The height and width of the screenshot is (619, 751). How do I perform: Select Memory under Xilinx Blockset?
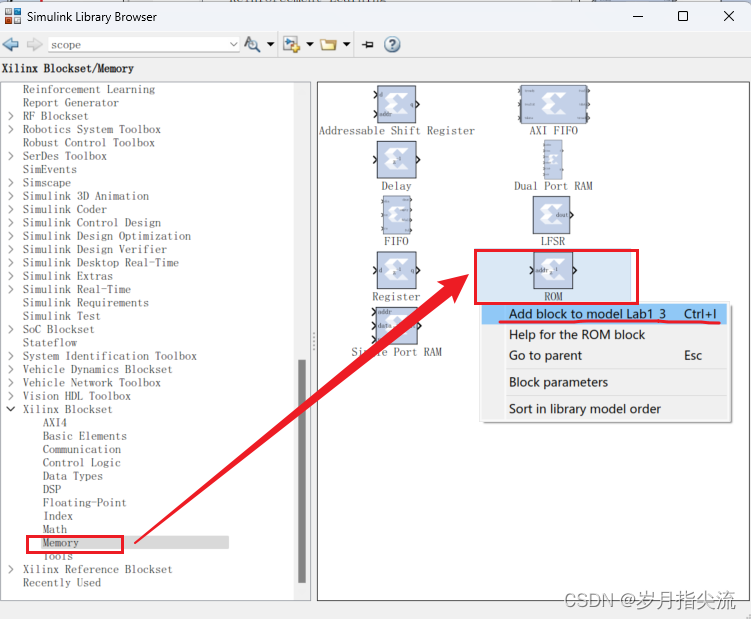pyautogui.click(x=61, y=543)
